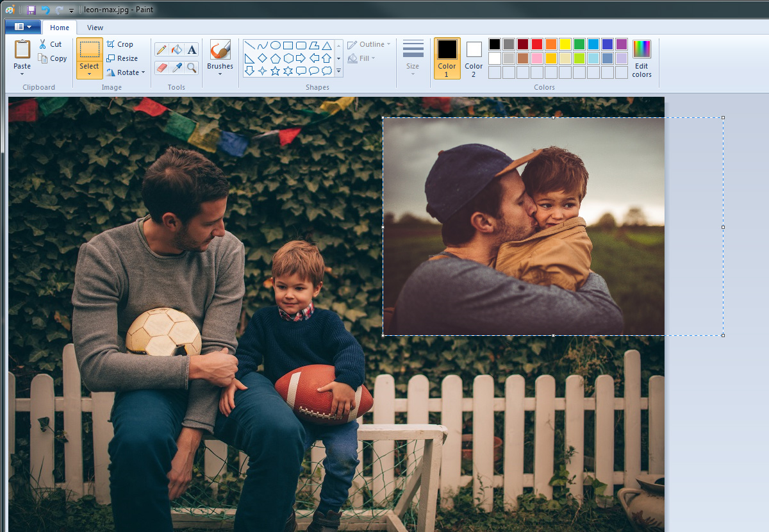Click the Undo arrow in the title bar
769x532 pixels.
(x=45, y=10)
